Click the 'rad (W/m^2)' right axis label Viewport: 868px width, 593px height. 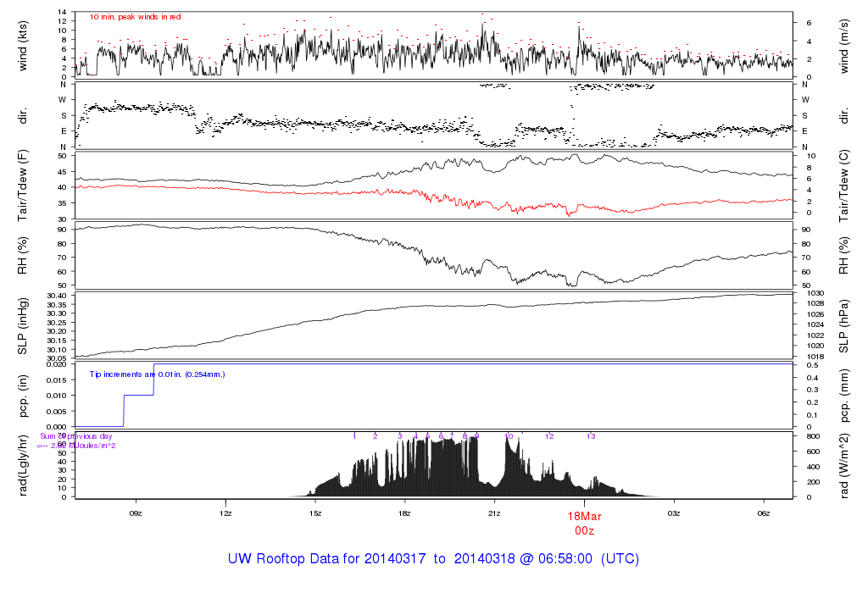[844, 464]
